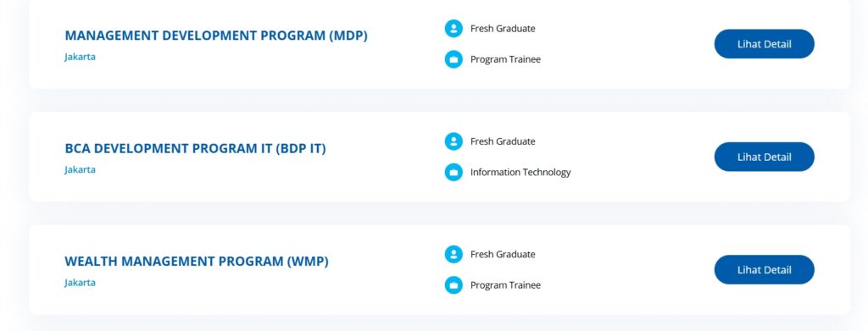
Task: Click the Program Trainee label in WMP card
Action: point(505,285)
